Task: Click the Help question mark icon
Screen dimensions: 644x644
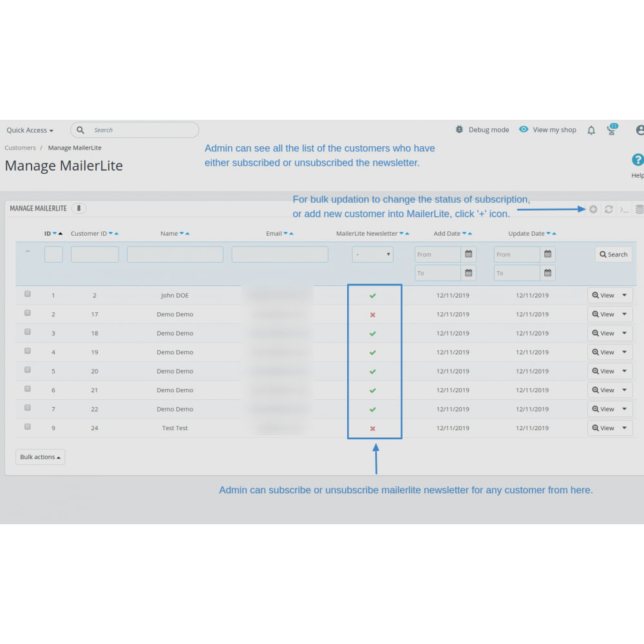Action: click(x=638, y=160)
